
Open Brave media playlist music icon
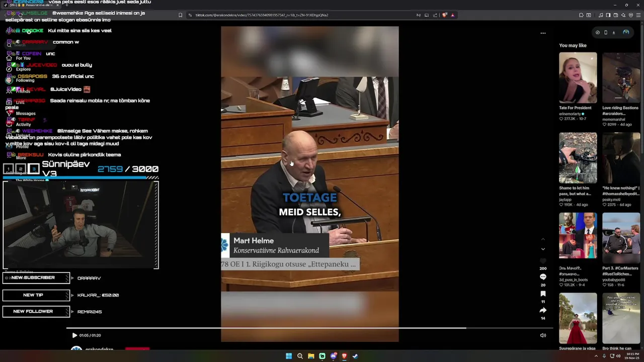[601, 15]
